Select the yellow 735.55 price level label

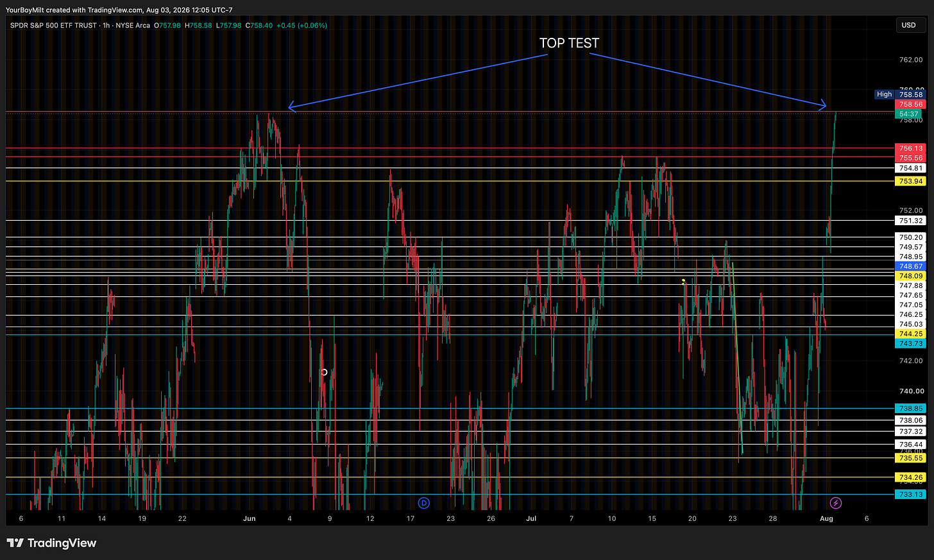click(911, 458)
